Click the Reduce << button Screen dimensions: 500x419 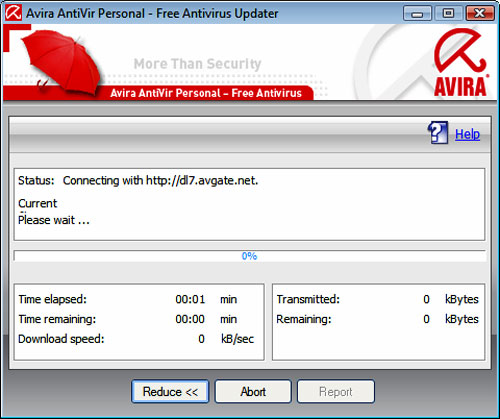(170, 391)
